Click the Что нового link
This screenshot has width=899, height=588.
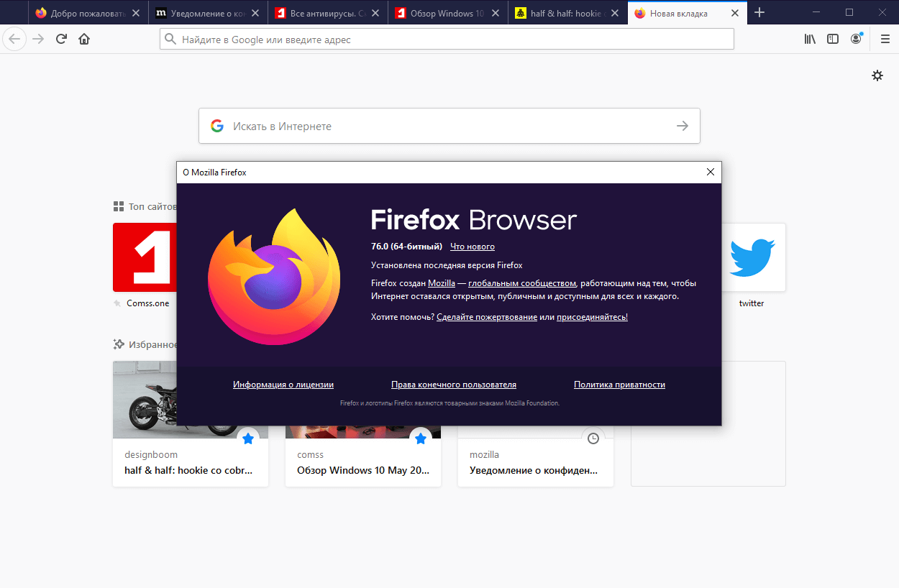(472, 246)
